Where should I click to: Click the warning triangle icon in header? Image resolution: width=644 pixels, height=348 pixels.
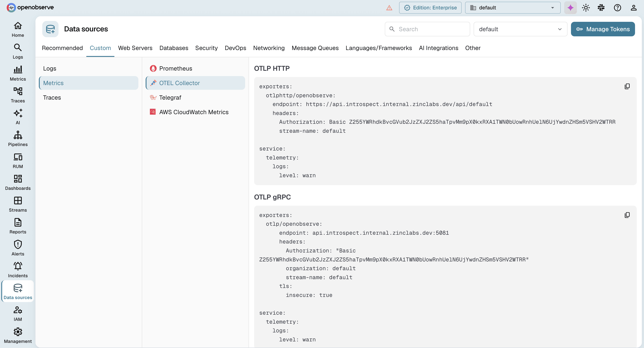point(389,8)
